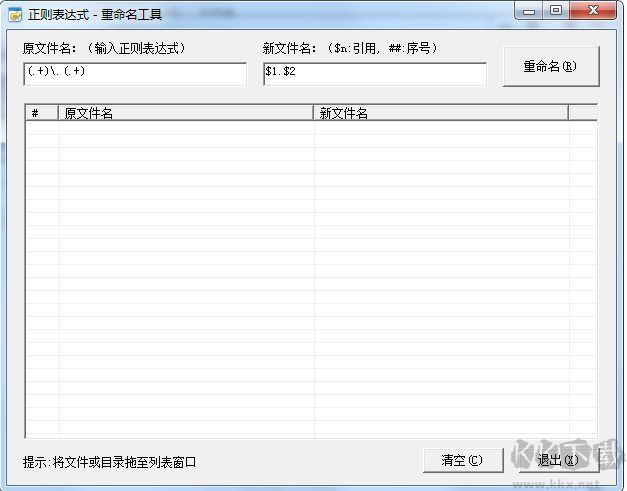Click the # column header

tap(42, 113)
